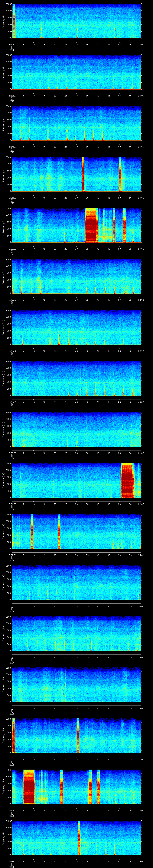Open the spectrogram panel starting at 16:22:00
153x868 pixels.
click(x=77, y=21)
